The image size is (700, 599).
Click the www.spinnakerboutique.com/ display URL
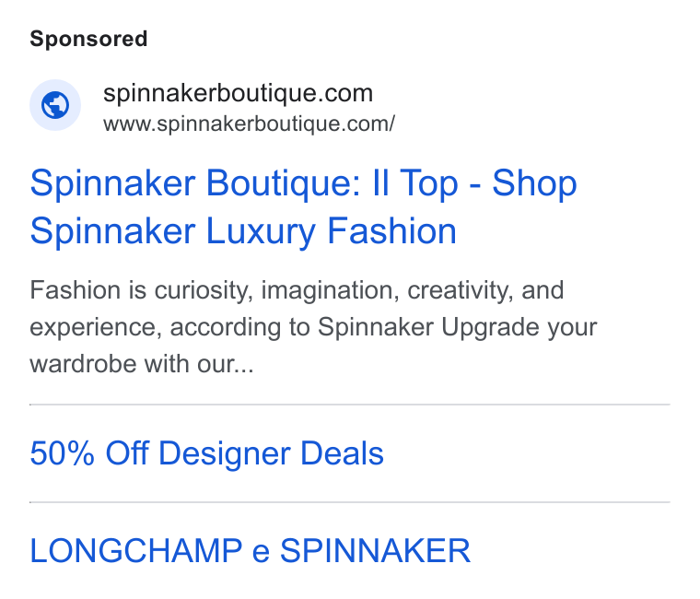(x=249, y=124)
